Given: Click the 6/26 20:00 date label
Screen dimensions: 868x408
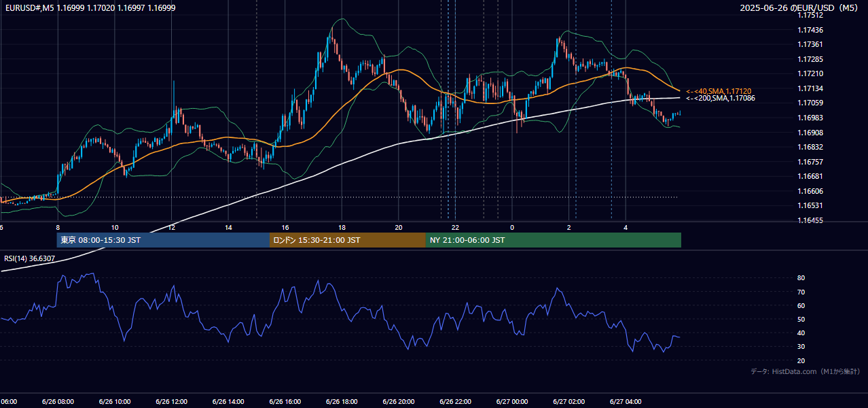Looking at the screenshot, I should pos(399,402).
